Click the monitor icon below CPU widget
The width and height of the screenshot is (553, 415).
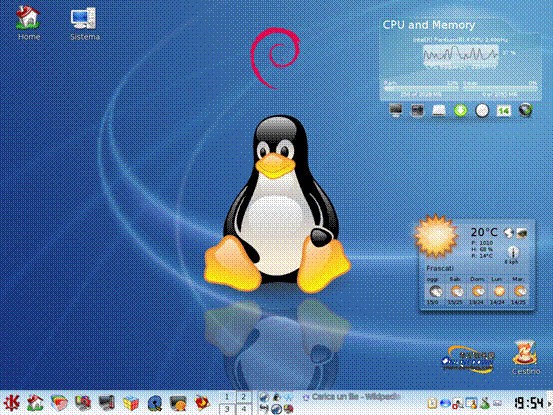point(396,110)
